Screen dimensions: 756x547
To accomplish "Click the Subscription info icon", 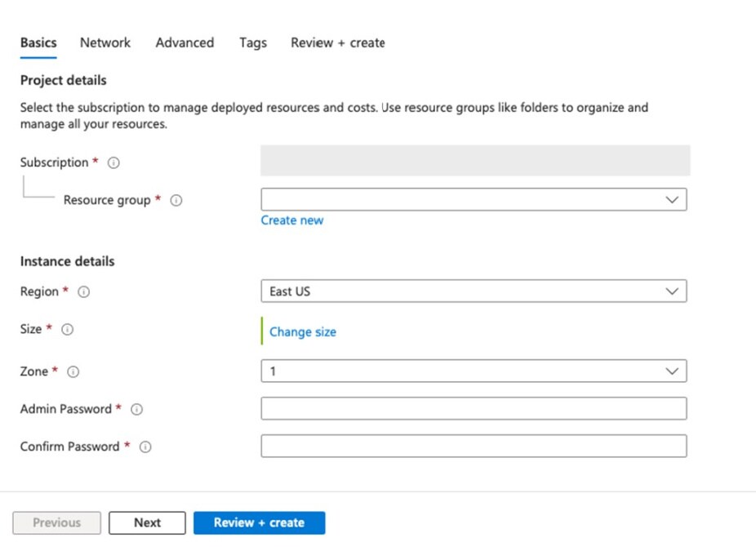I will (113, 162).
